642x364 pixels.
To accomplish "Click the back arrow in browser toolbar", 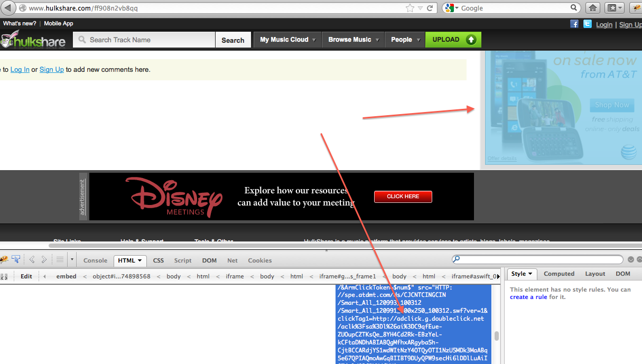I will [x=8, y=8].
